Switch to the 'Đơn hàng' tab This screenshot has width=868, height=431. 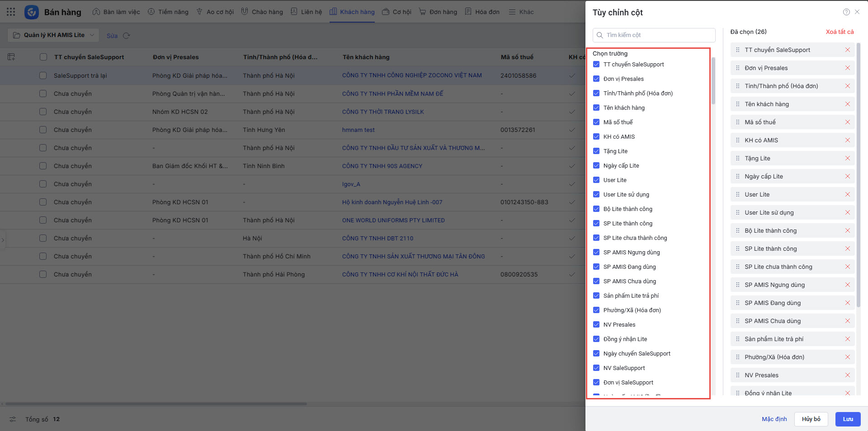click(438, 12)
